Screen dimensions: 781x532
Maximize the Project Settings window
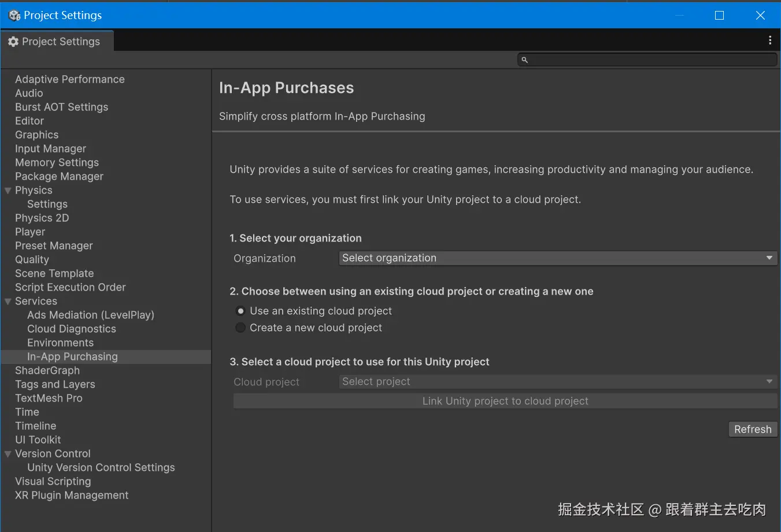point(719,16)
